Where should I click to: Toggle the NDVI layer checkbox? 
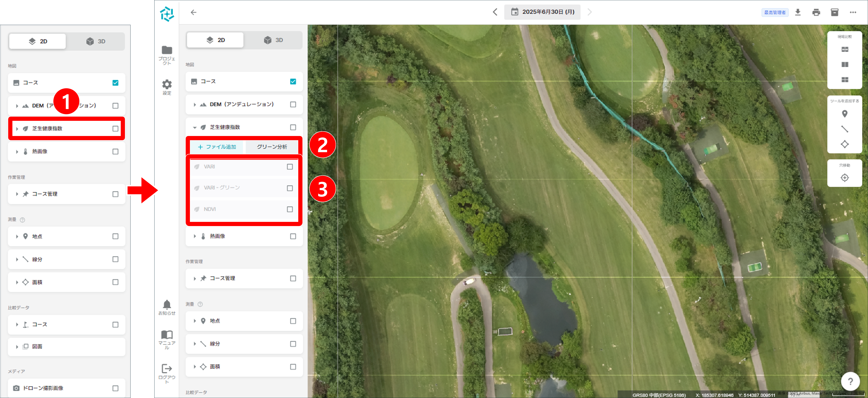[x=290, y=209]
